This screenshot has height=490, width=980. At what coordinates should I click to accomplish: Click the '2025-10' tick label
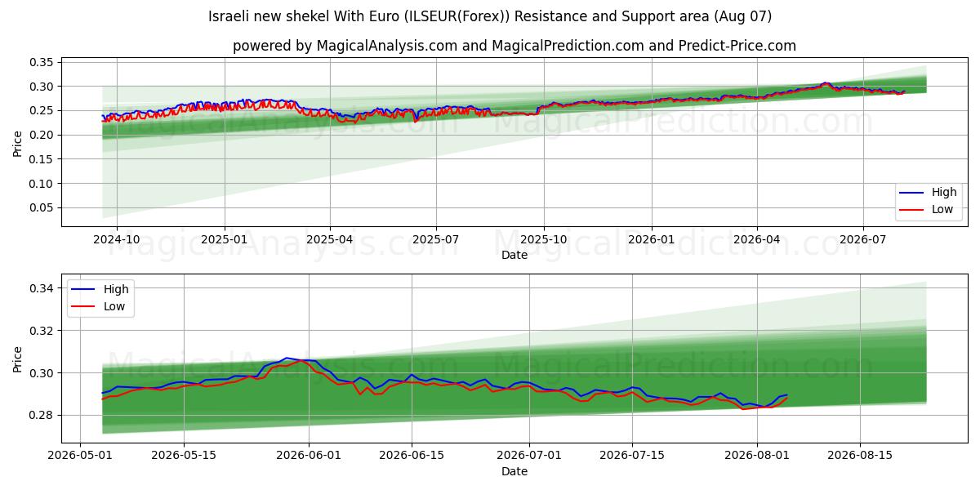pos(544,239)
